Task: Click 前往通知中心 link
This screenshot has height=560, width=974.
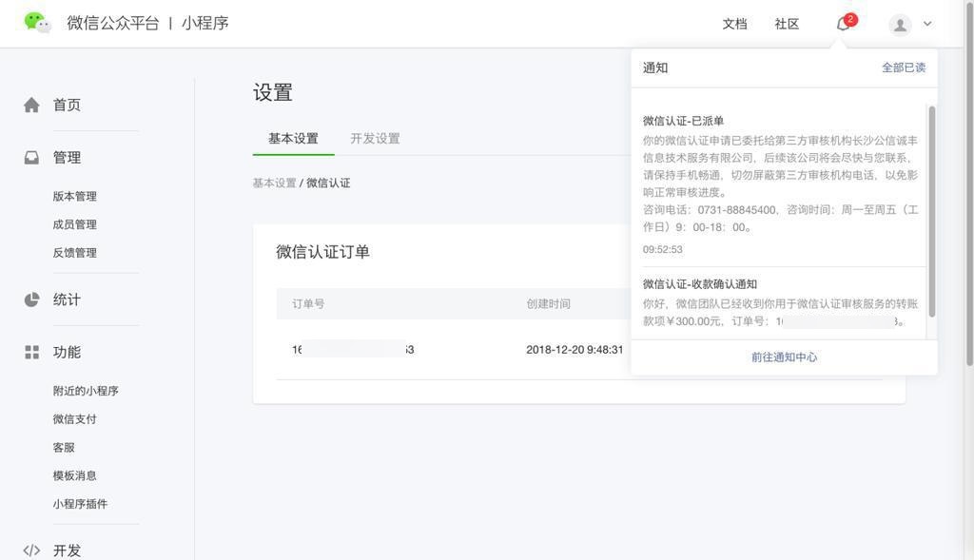Action: coord(784,357)
